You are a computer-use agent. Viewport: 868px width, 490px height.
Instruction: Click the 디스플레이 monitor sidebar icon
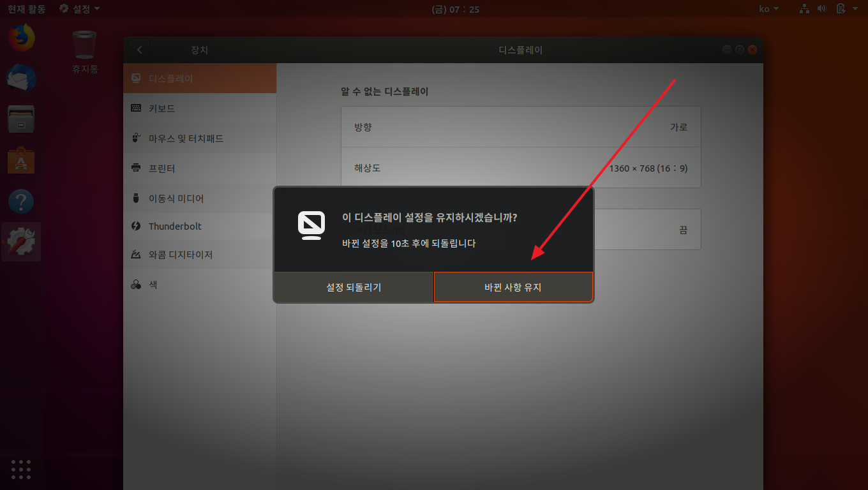(136, 78)
